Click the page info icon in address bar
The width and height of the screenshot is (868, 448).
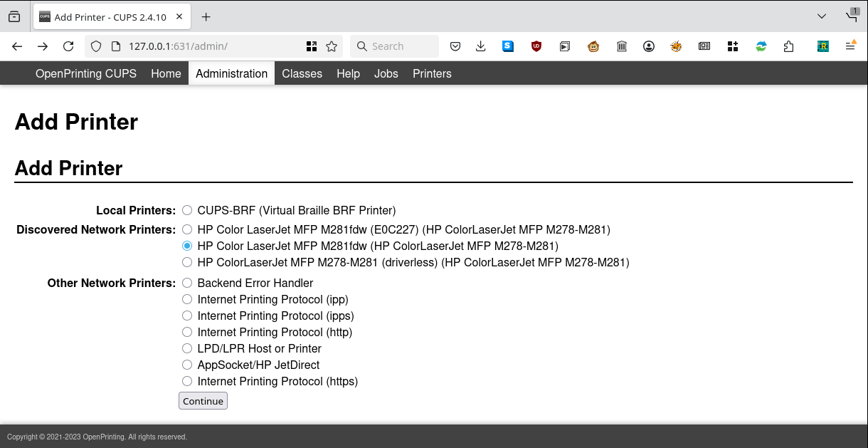pyautogui.click(x=116, y=46)
